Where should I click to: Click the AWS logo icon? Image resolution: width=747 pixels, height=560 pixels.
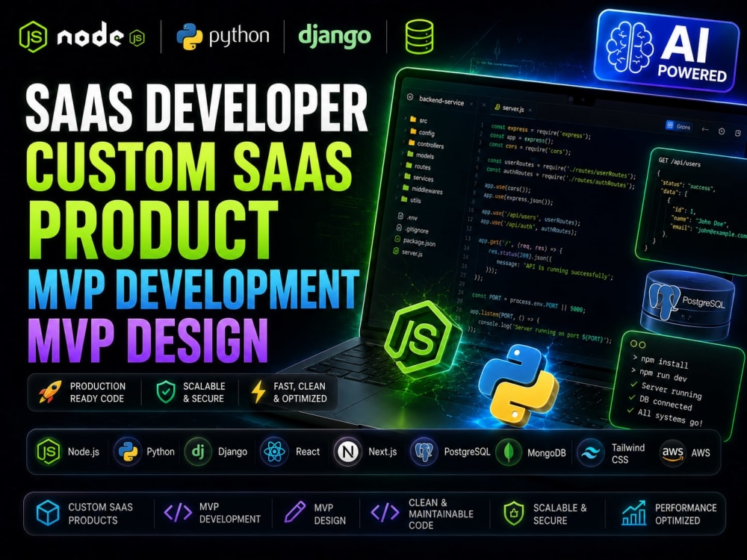[x=673, y=453]
